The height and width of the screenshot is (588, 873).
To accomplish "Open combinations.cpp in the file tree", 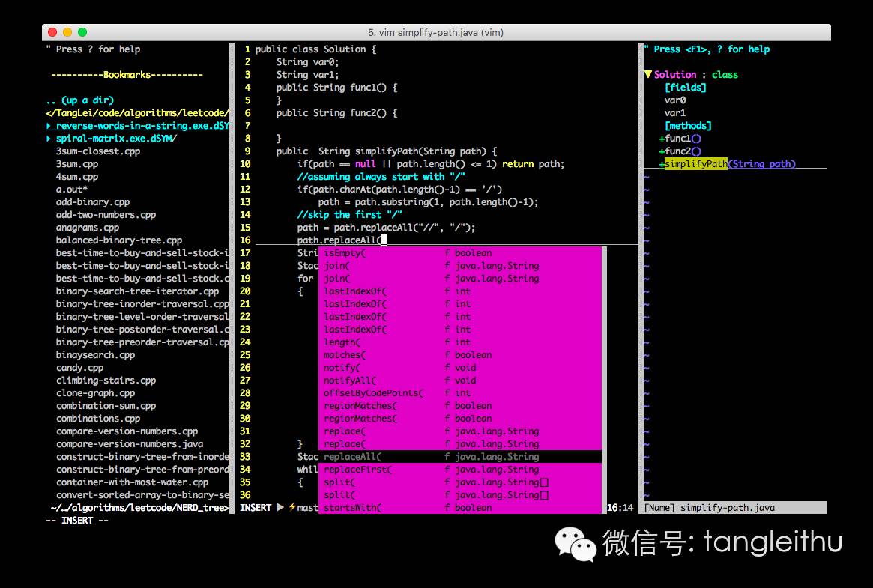I will tap(98, 419).
